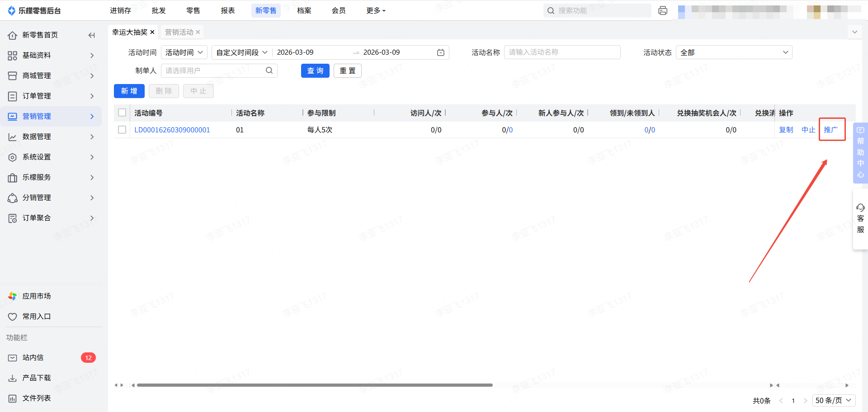Expand 更多 menu in top navigation
The width and height of the screenshot is (868, 412).
pos(375,10)
